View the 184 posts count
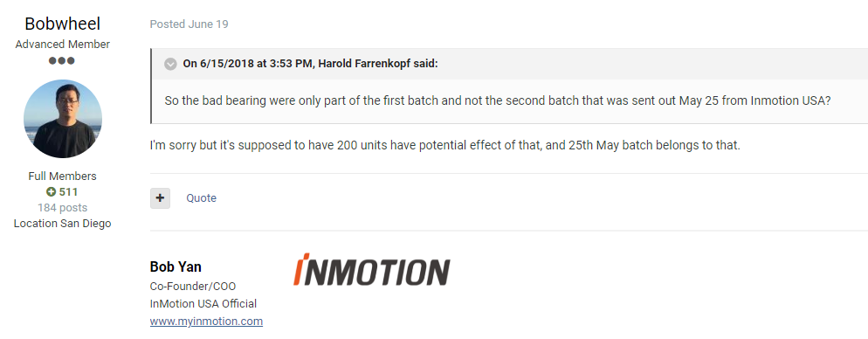The height and width of the screenshot is (339, 868). pyautogui.click(x=63, y=208)
